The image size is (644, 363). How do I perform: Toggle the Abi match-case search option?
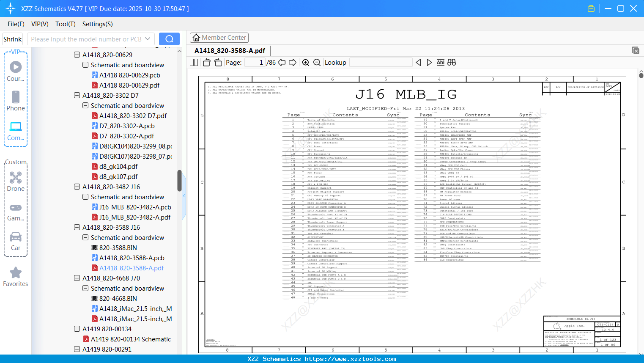point(440,63)
